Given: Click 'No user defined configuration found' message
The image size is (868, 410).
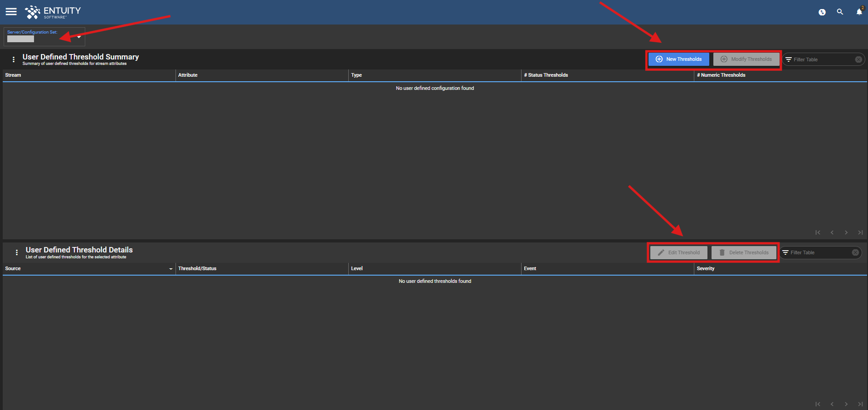Looking at the screenshot, I should point(435,89).
